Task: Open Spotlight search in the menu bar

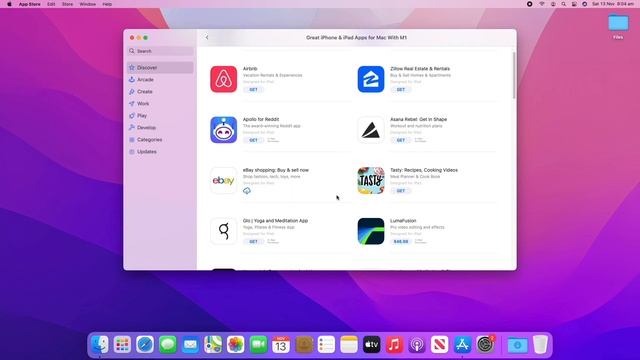Action: pos(563,4)
